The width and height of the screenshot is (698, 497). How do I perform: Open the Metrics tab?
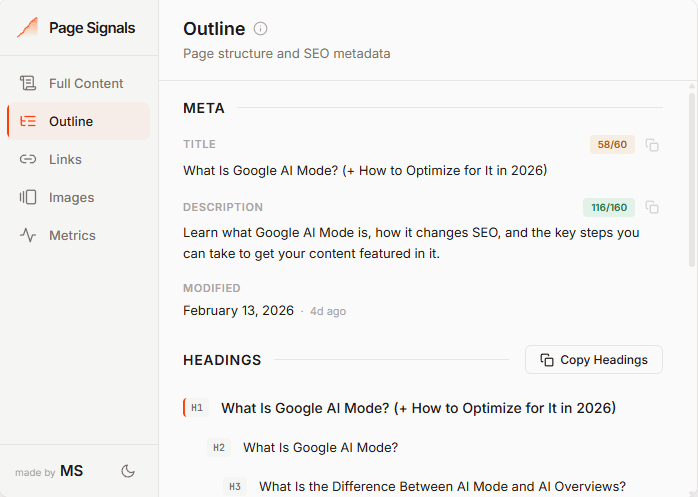pos(79,235)
